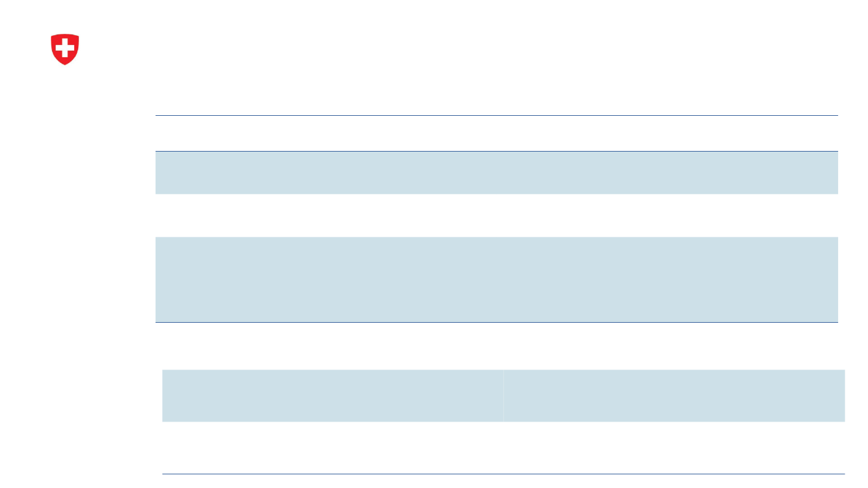The image size is (868, 488).
Task: Select the left shaded cell of lower table
Action: pos(332,396)
